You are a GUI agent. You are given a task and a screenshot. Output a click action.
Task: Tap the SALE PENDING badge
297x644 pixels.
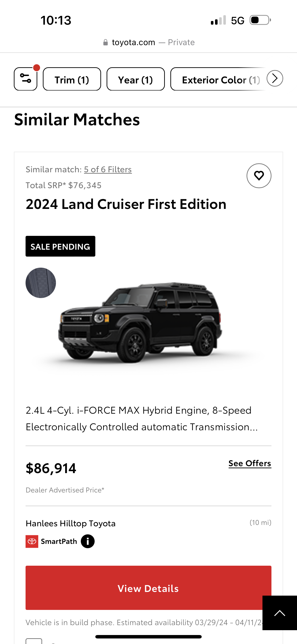(x=60, y=246)
